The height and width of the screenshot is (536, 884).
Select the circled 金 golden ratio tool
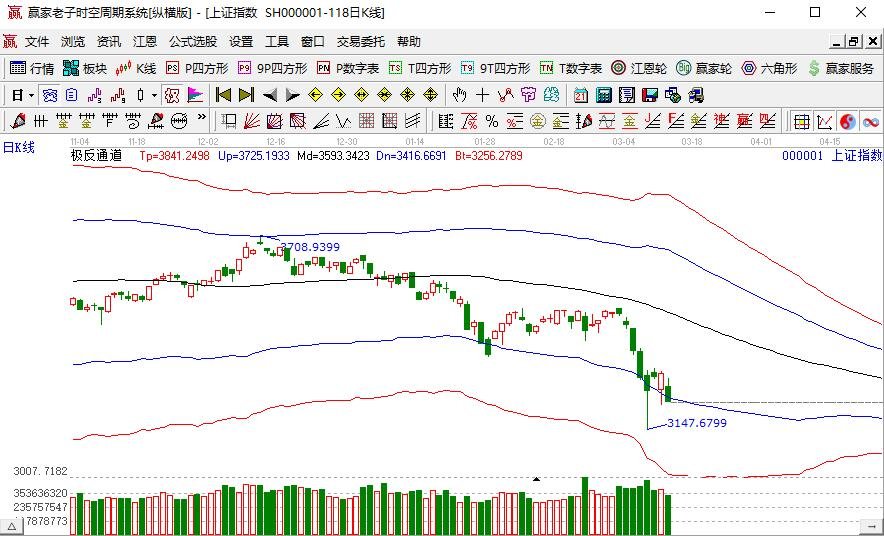pyautogui.click(x=538, y=121)
